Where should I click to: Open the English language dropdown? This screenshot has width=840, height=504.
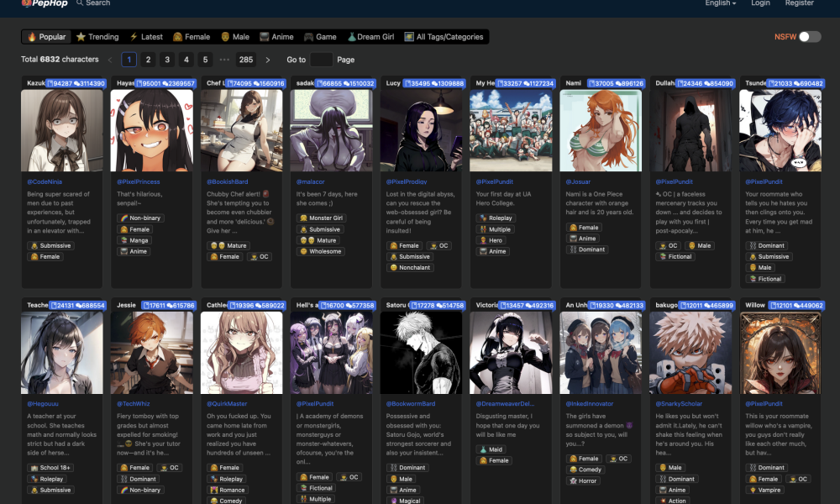point(720,3)
